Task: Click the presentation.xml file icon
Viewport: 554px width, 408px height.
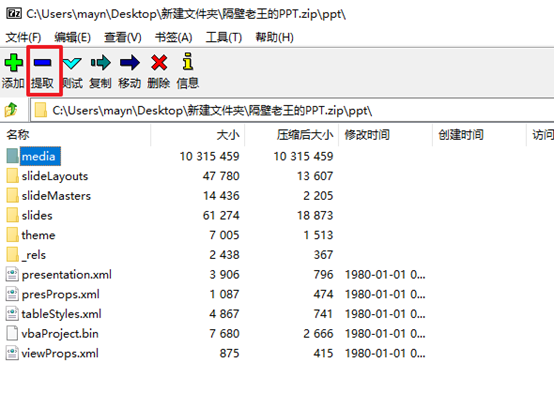Action: pos(12,274)
